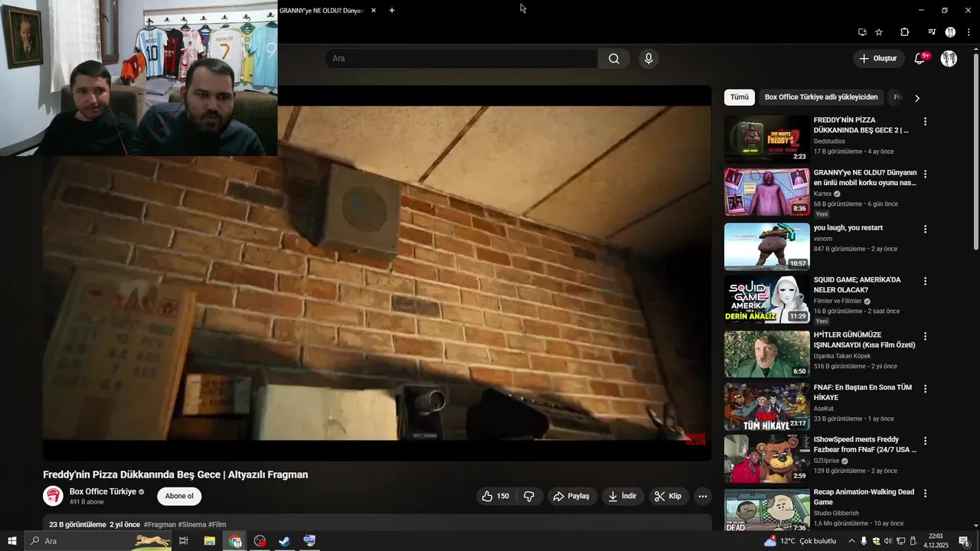The width and height of the screenshot is (980, 551).
Task: Open Chrome media controls icon
Action: tap(932, 32)
